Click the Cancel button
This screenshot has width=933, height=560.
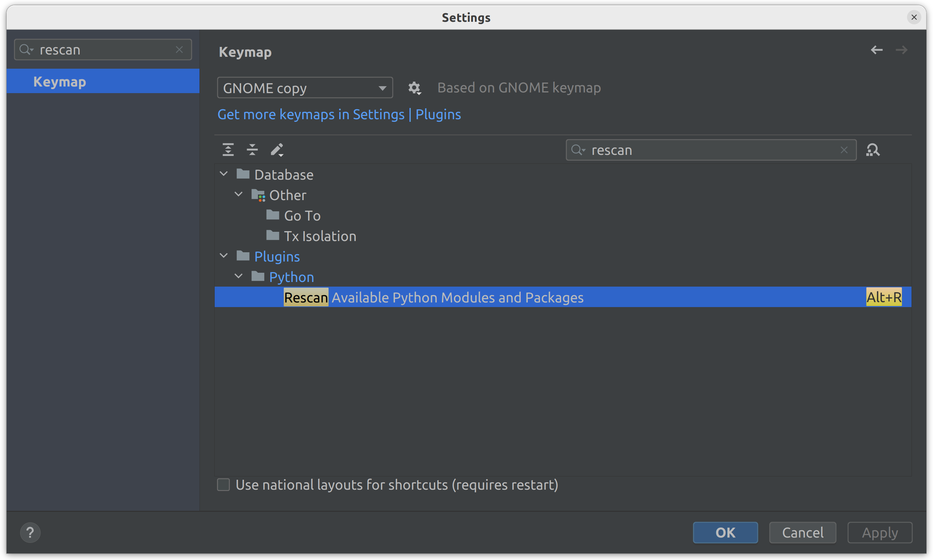(803, 533)
